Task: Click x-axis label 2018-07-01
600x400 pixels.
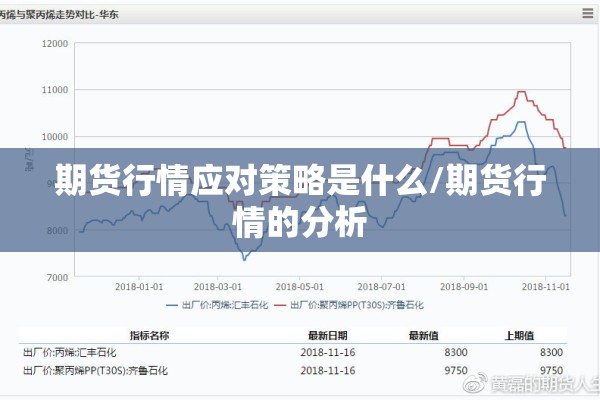Action: pos(381,287)
